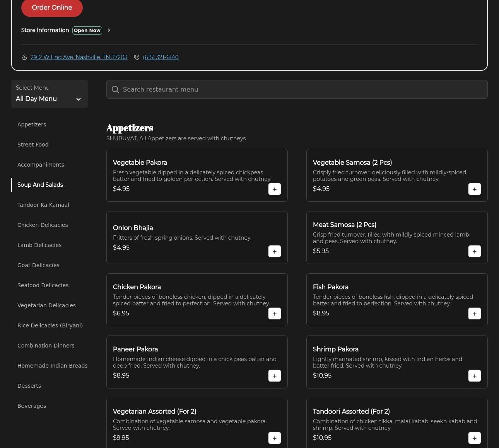
Task: Click the search magnifier icon
Action: [x=115, y=89]
